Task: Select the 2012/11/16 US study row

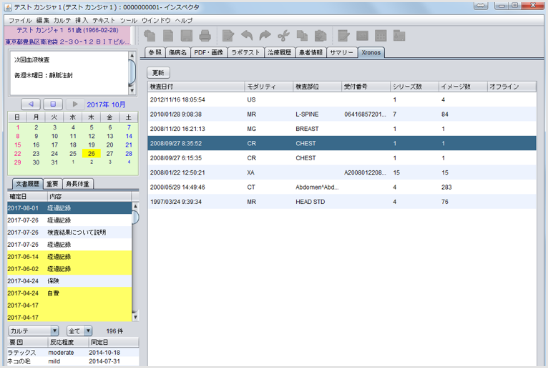Action: point(342,100)
